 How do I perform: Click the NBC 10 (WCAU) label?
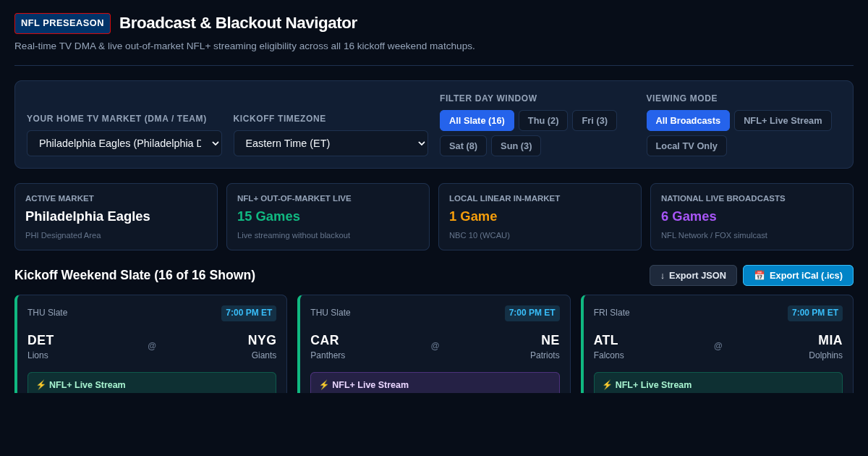tap(480, 235)
